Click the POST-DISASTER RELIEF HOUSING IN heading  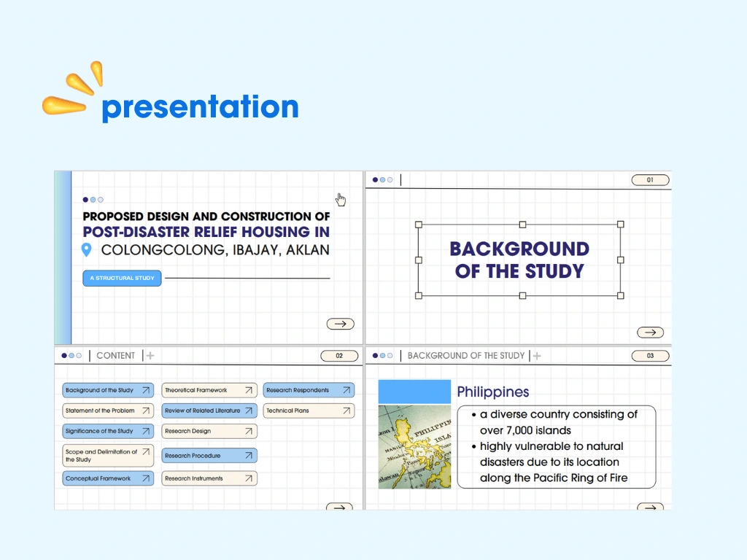206,232
